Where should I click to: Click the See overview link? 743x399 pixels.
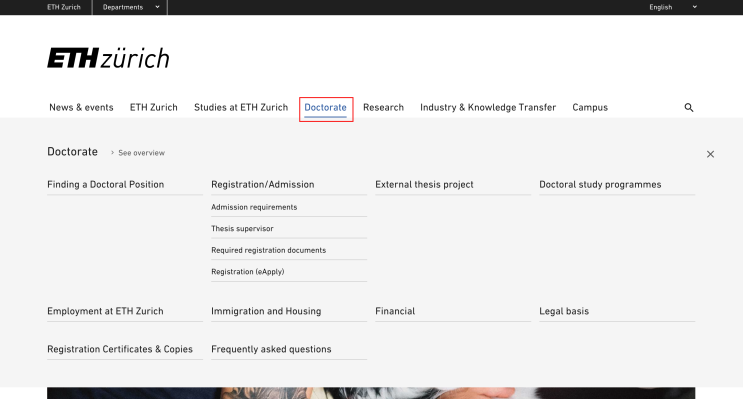coord(141,153)
